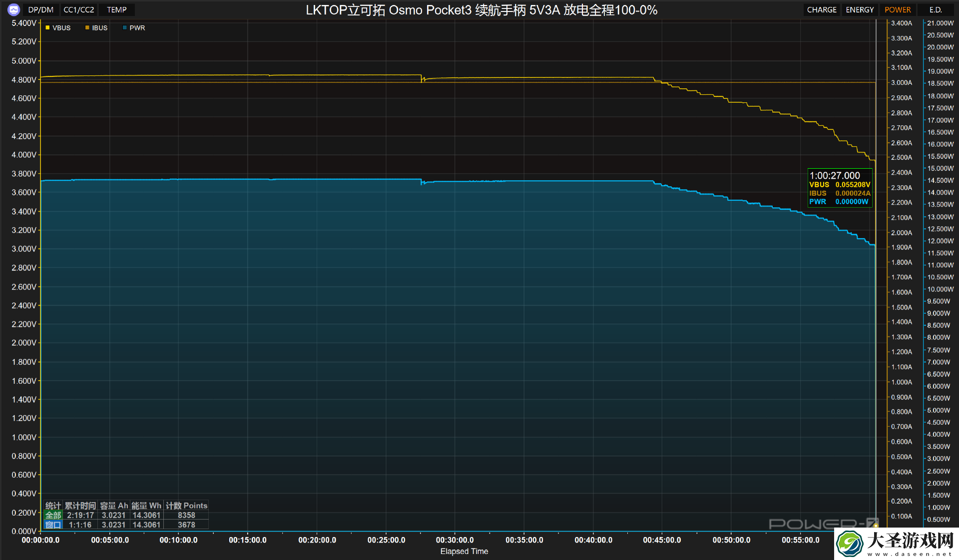Click the yellow VBUS legend color square
The height and width of the screenshot is (560, 959).
tap(47, 28)
